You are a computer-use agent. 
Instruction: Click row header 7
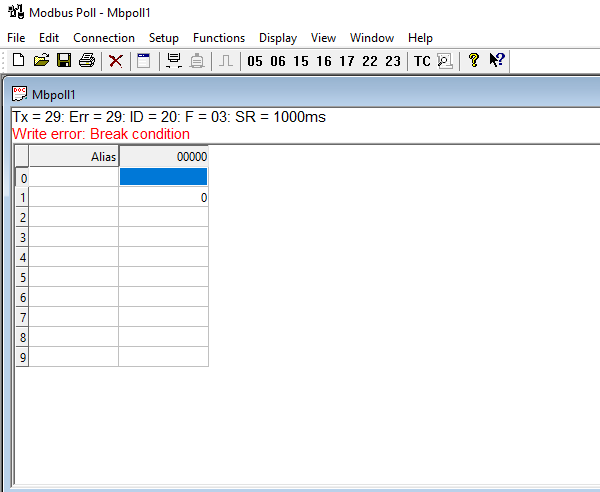click(x=22, y=317)
